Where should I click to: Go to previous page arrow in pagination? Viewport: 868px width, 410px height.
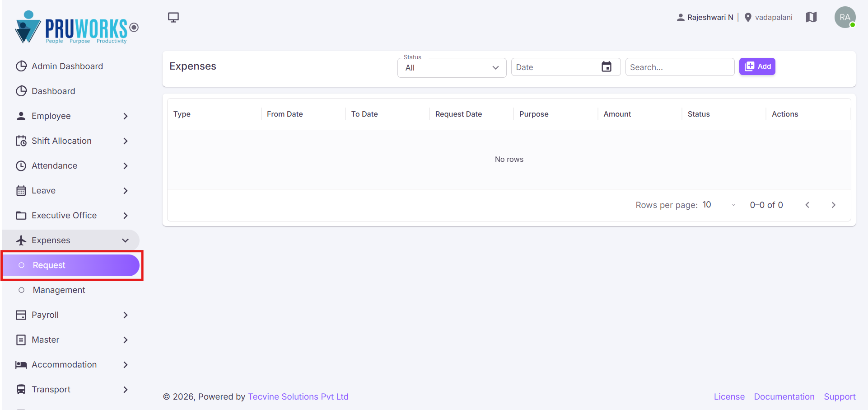[807, 205]
